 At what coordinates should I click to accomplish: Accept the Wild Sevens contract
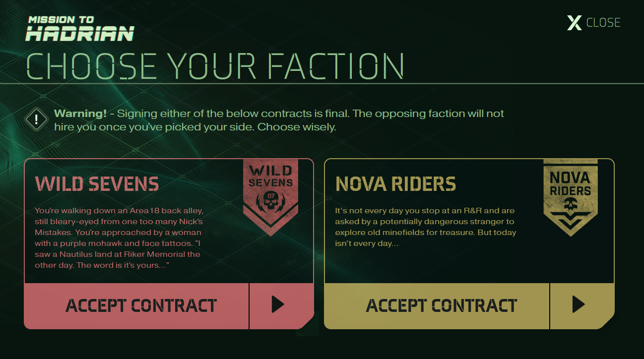(141, 305)
